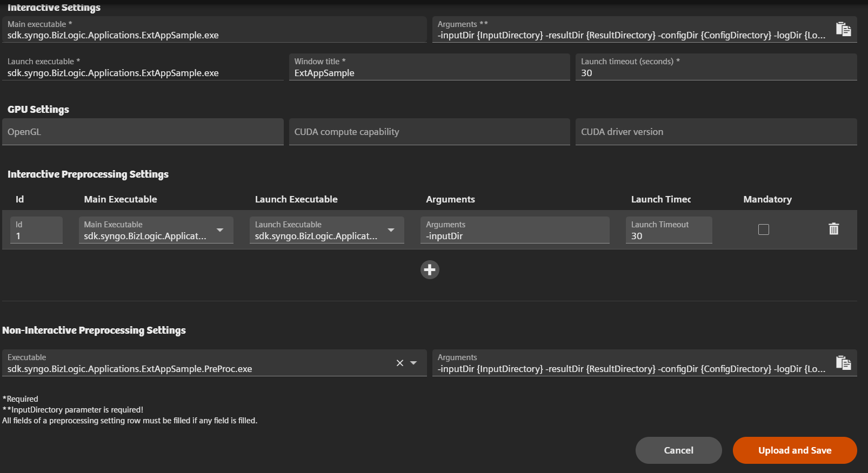Click Non-Interactive Preprocessing Settings heading
The height and width of the screenshot is (473, 868).
pyautogui.click(x=94, y=330)
